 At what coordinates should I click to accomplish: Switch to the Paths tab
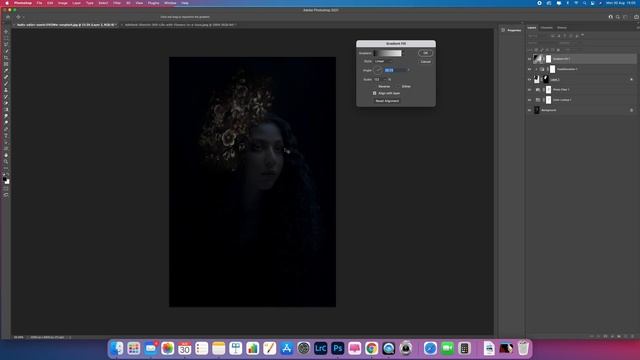(562, 28)
